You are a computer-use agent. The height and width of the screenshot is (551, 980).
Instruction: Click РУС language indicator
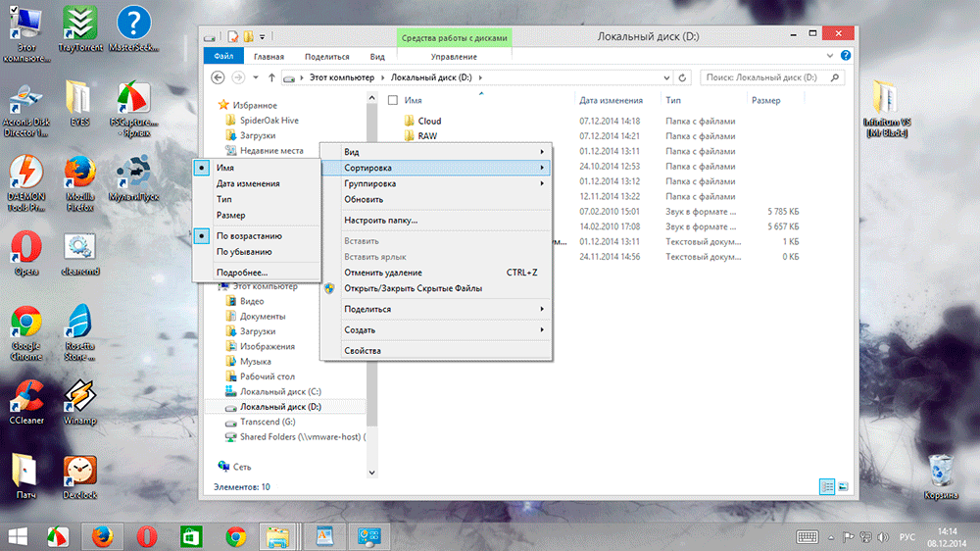point(906,537)
